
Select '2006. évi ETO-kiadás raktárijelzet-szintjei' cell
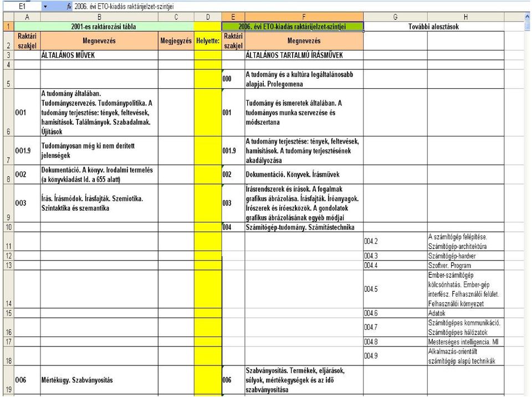(293, 27)
